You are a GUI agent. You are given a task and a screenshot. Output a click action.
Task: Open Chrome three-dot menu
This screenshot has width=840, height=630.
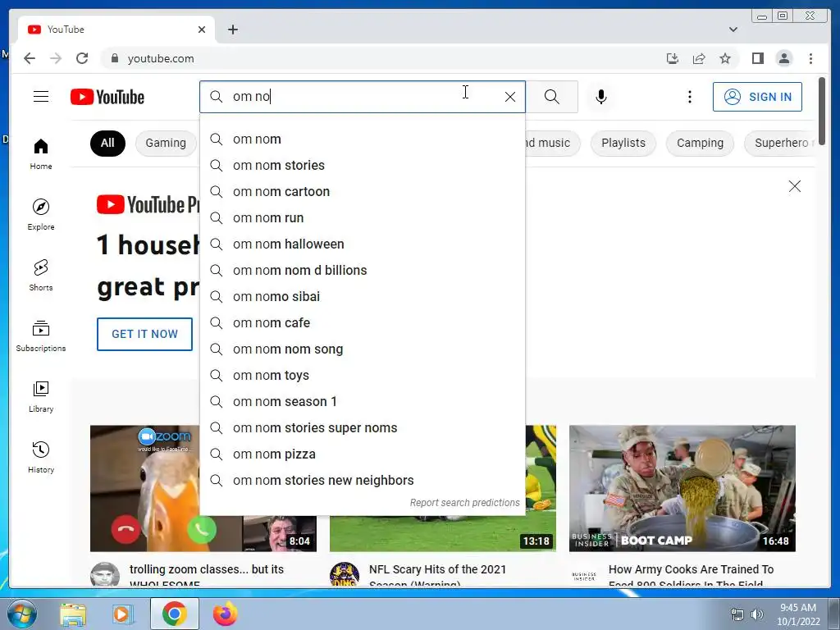point(810,58)
